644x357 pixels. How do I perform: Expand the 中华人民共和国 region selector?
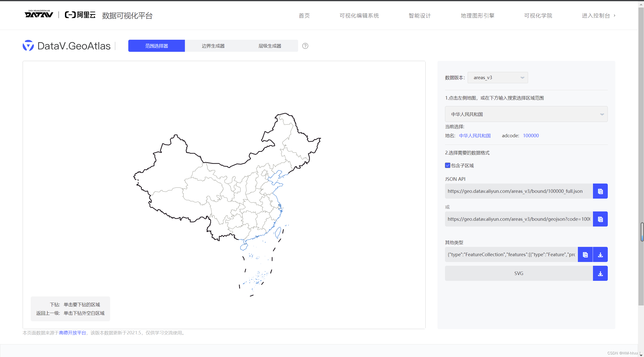[x=526, y=114]
